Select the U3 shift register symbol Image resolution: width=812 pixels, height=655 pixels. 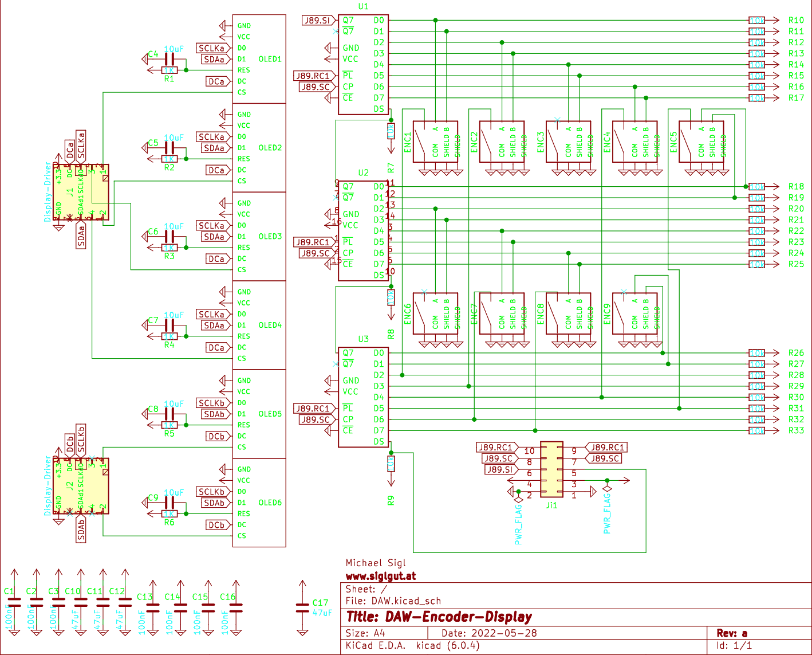pos(364,397)
